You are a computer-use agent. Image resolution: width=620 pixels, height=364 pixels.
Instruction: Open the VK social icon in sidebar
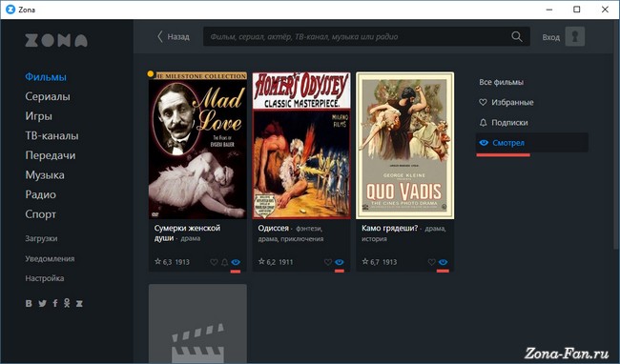coord(29,303)
